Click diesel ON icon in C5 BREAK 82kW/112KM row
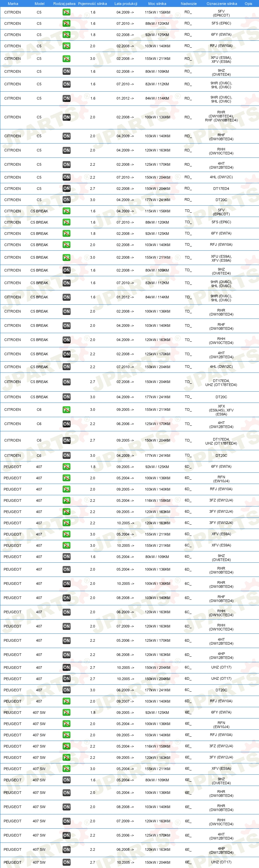259x868 pixels. tap(67, 283)
